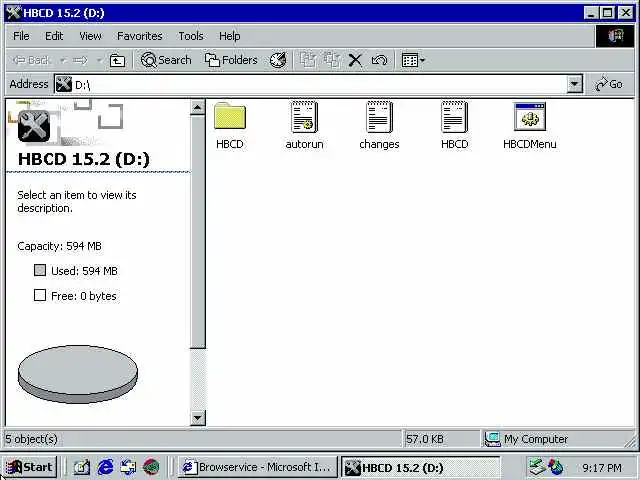Click the Go button
This screenshot has width=640, height=480.
click(x=609, y=84)
